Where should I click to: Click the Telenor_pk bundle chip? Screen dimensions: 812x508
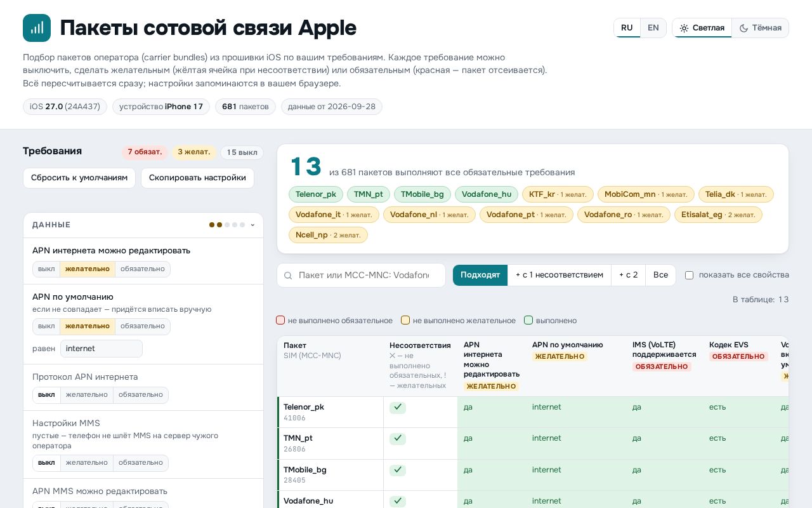[316, 194]
